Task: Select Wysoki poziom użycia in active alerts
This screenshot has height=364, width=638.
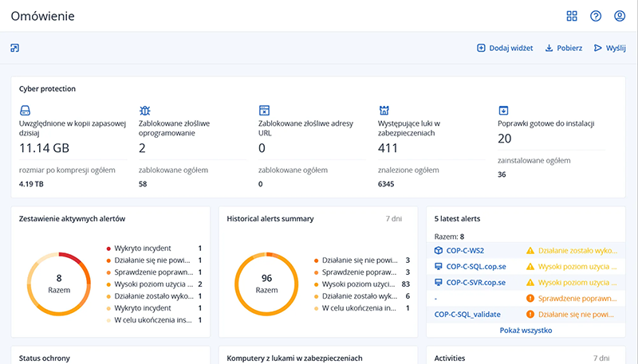Action: [x=154, y=284]
